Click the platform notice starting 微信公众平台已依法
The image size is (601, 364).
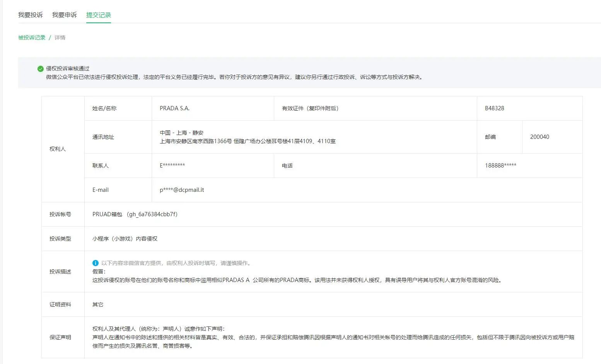pos(235,77)
